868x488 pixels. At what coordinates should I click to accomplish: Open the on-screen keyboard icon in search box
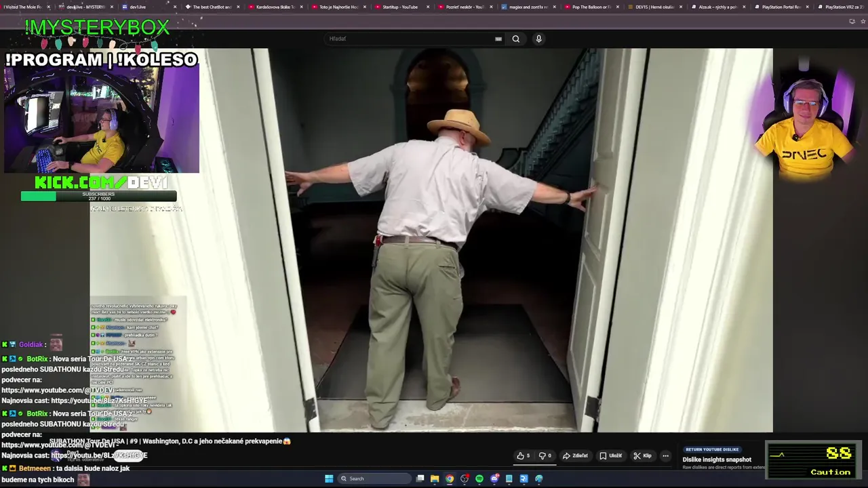(x=498, y=39)
